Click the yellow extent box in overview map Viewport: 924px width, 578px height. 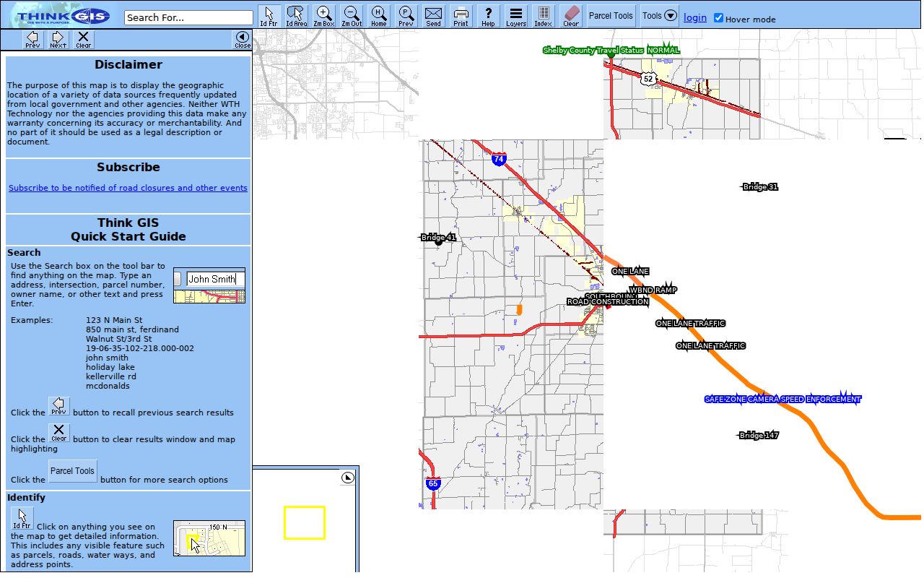[x=304, y=522]
